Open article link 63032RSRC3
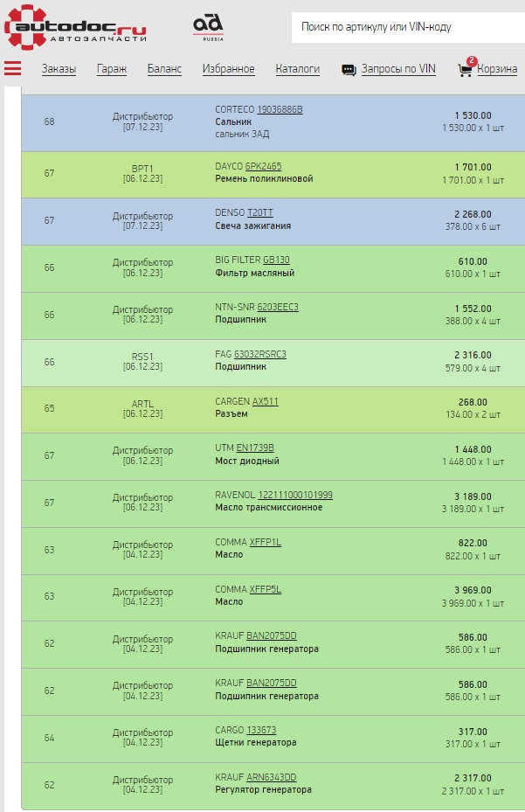The image size is (525, 812). tap(260, 354)
